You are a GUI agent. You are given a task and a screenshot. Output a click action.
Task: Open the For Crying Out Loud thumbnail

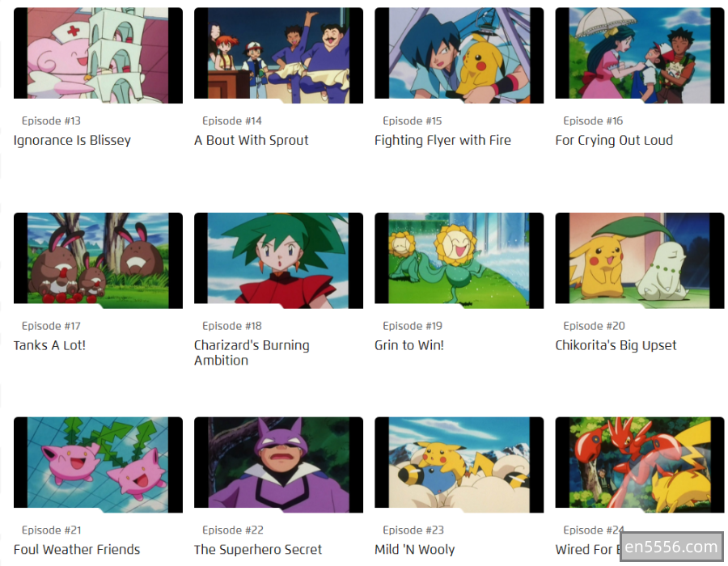point(640,55)
